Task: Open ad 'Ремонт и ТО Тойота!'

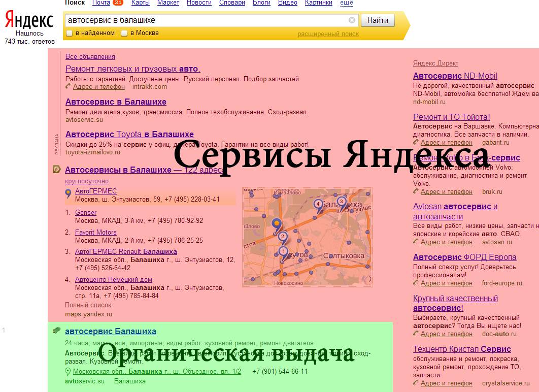Action: pyautogui.click(x=451, y=117)
